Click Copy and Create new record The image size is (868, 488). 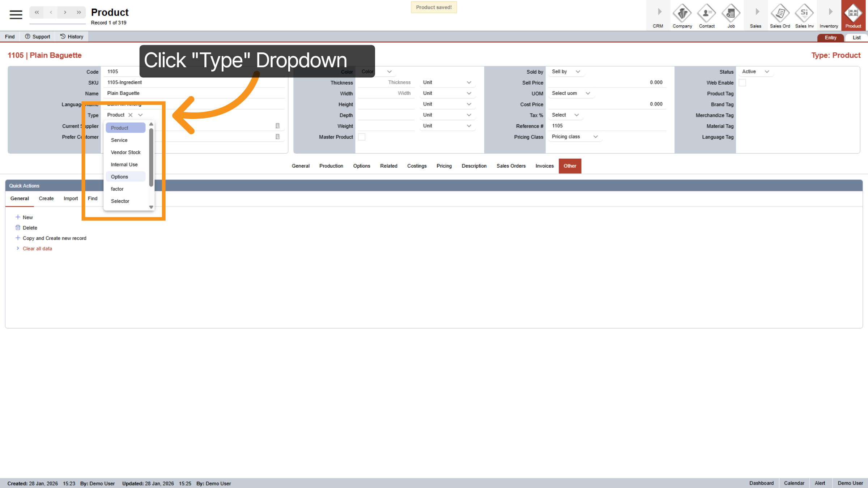54,238
